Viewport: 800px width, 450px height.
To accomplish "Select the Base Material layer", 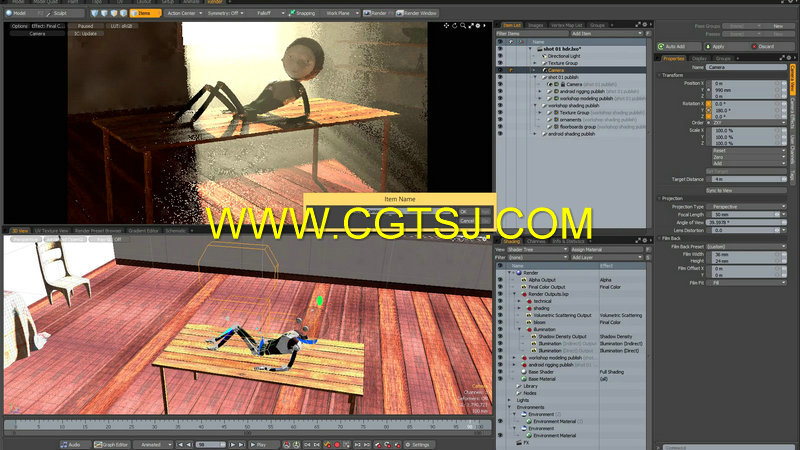I will click(x=542, y=379).
